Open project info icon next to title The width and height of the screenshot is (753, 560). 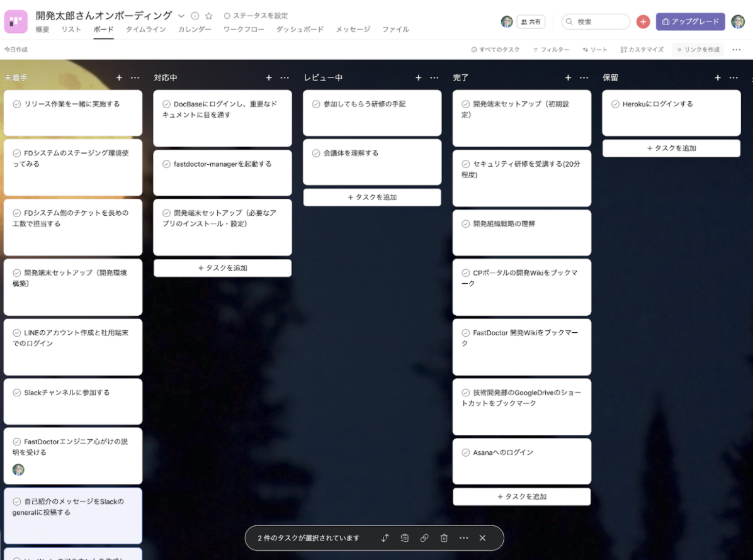(195, 16)
